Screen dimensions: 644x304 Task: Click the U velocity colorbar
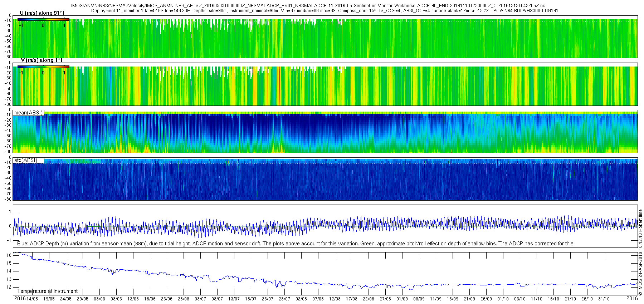point(43,19)
